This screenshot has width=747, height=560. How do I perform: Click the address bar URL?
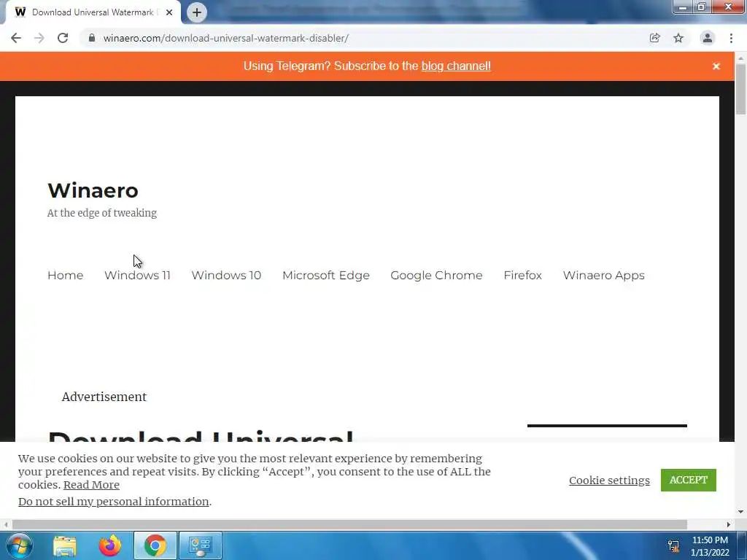coord(226,38)
